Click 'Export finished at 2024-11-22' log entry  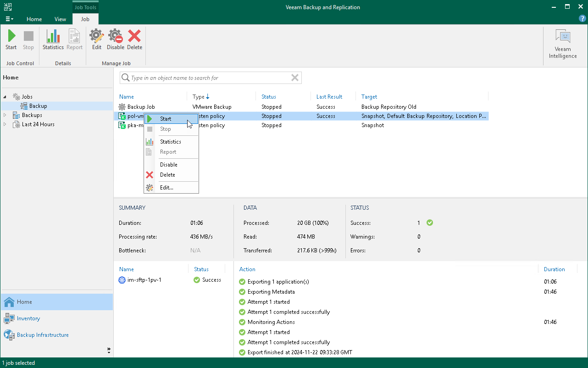point(300,352)
